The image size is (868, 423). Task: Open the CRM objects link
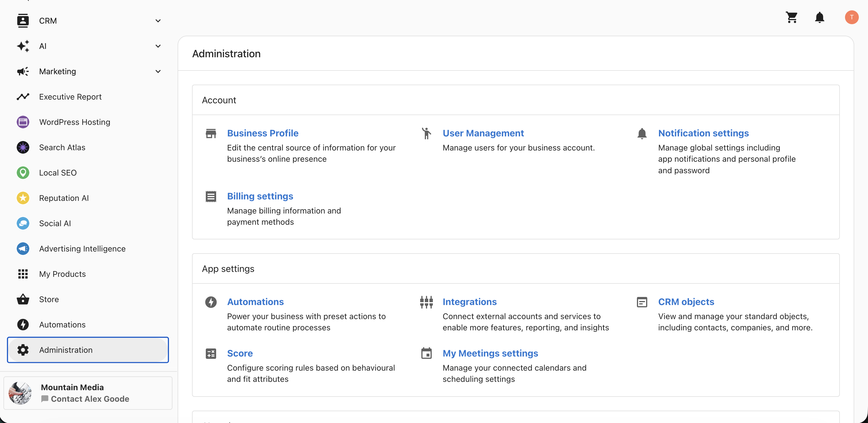pos(686,302)
